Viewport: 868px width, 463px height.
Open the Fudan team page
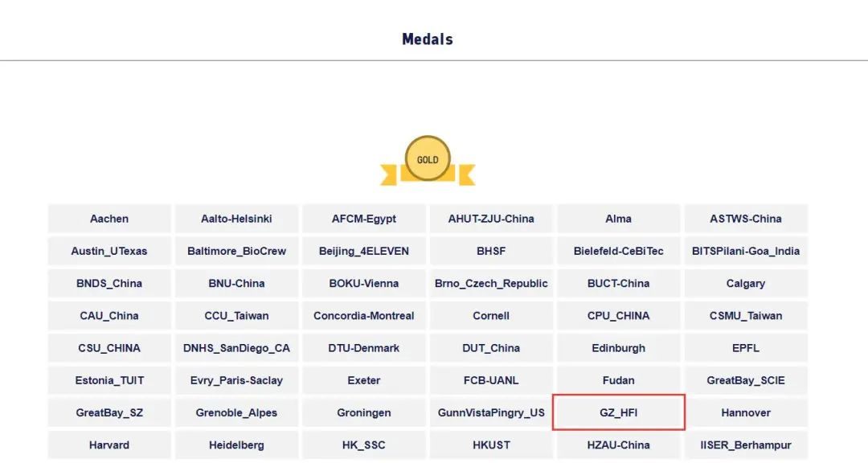coord(618,380)
